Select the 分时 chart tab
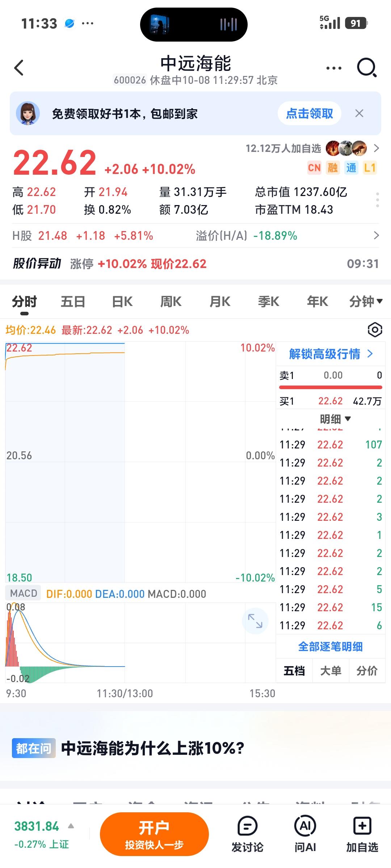The height and width of the screenshot is (868, 391). [x=24, y=301]
